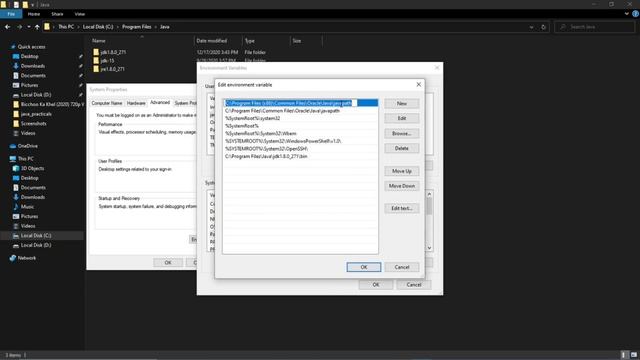This screenshot has width=640, height=360.
Task: Click the title bar properties quick-access icon
Action: pyautogui.click(x=16, y=4)
